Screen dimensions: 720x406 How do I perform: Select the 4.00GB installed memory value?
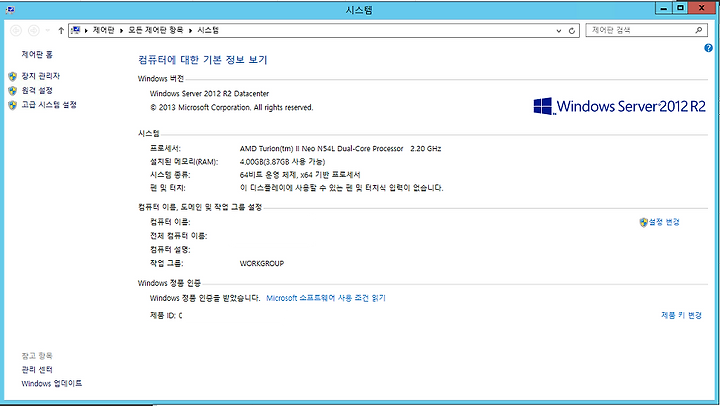pos(282,162)
